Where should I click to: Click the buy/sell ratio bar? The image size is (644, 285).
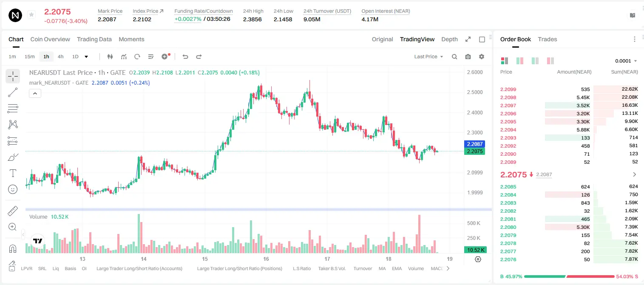pyautogui.click(x=570, y=276)
